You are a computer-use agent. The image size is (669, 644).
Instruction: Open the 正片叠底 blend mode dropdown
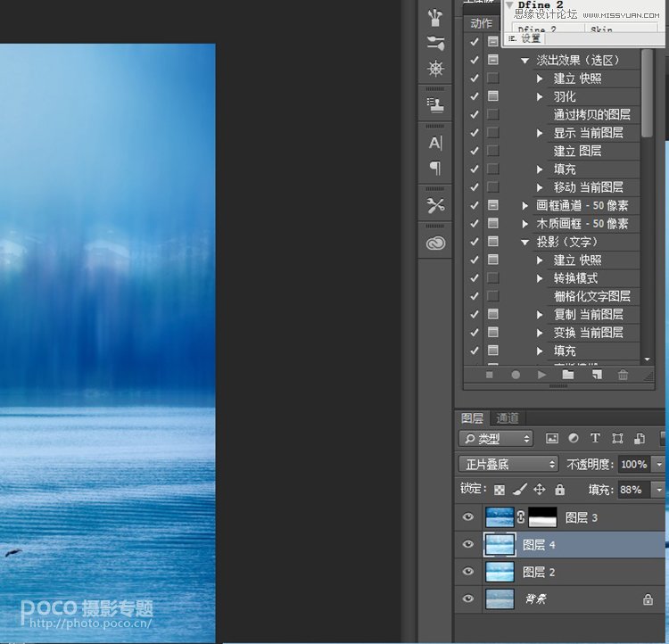point(508,464)
